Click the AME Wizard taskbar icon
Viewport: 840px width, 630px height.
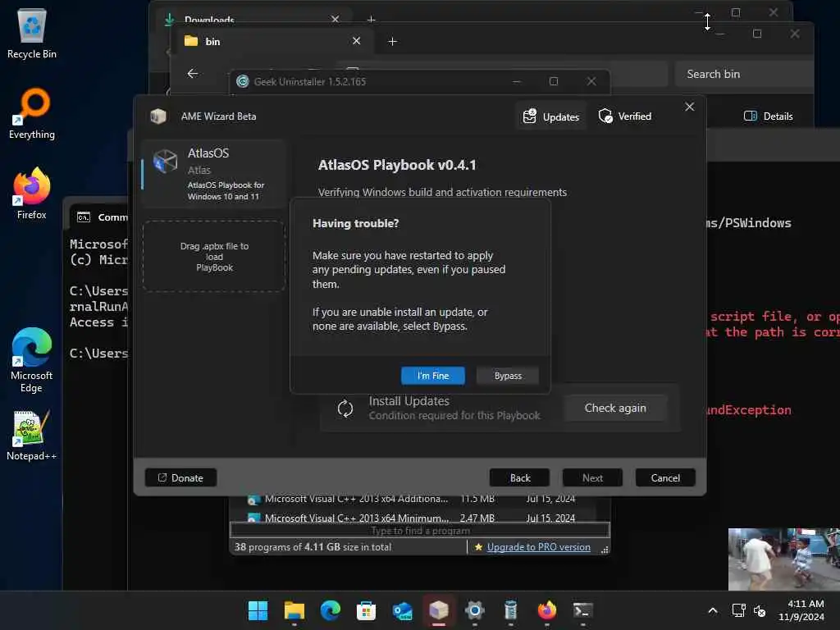pos(438,610)
